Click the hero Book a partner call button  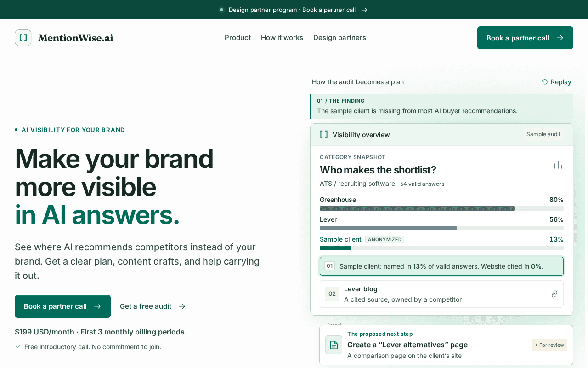pyautogui.click(x=62, y=306)
